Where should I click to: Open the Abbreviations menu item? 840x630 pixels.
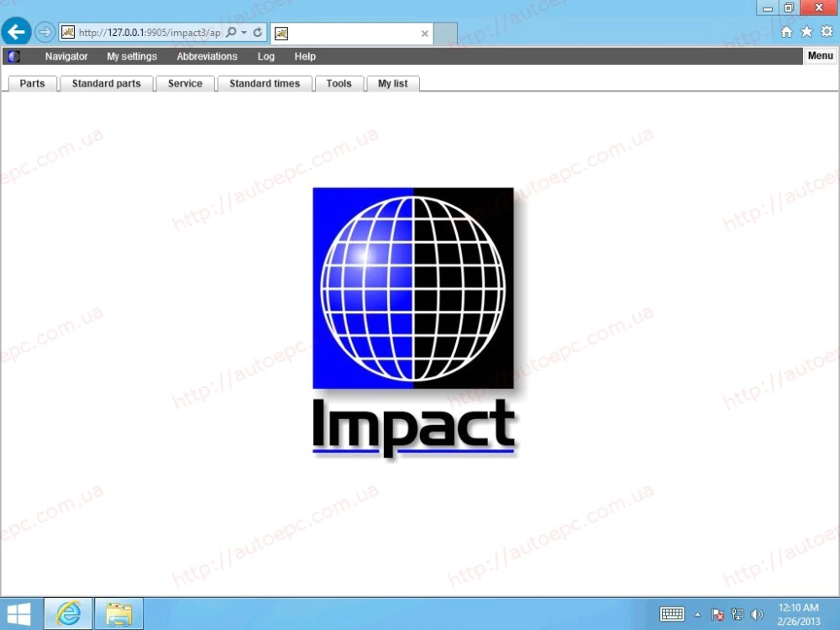pos(207,56)
